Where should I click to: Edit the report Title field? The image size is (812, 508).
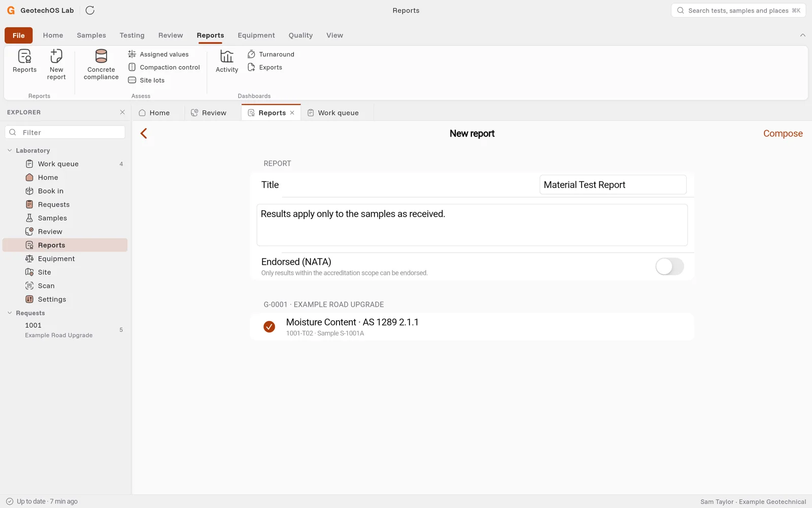click(613, 185)
